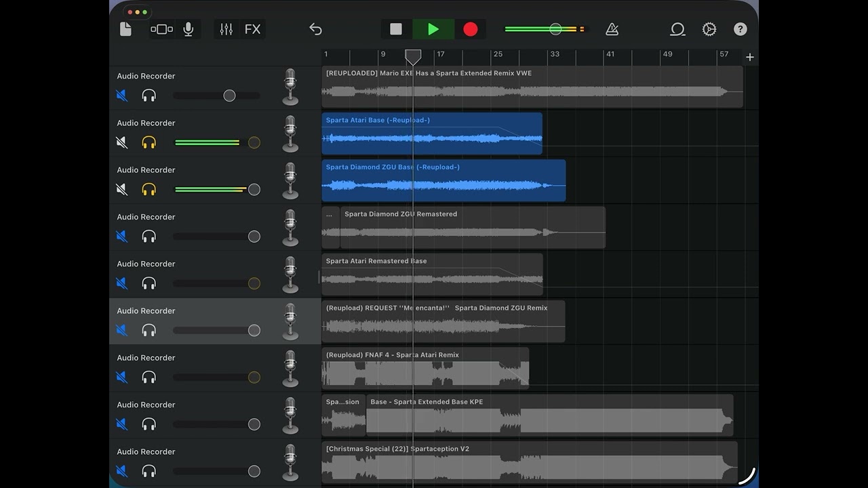Select microphone icon of the Spartaception V2 track
868x488 pixels.
click(x=290, y=463)
